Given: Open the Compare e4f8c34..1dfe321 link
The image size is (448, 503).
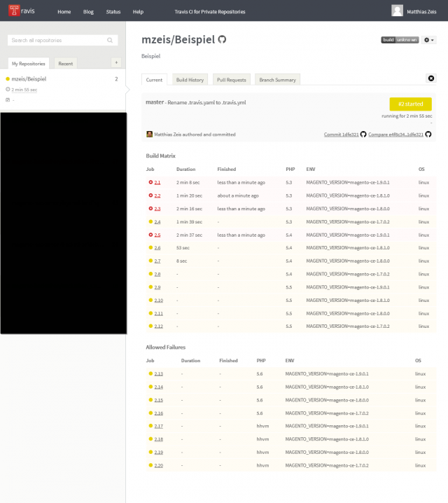Looking at the screenshot, I should point(395,135).
